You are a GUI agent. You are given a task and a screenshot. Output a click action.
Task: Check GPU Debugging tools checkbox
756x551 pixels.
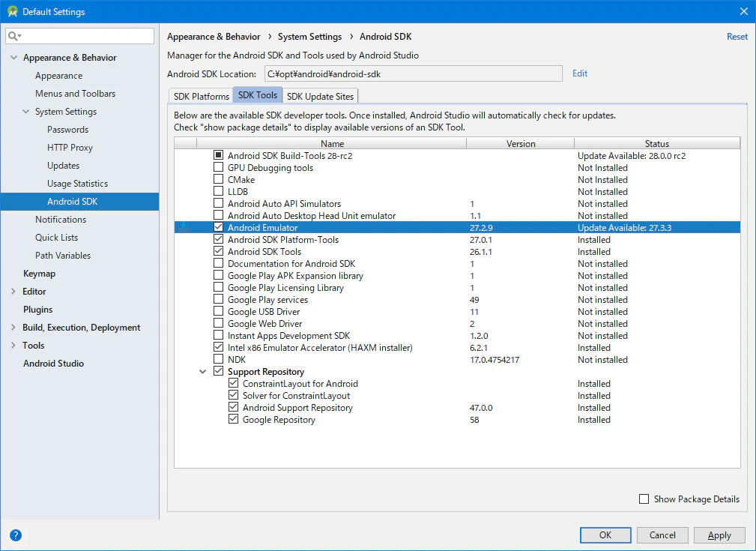(x=219, y=167)
